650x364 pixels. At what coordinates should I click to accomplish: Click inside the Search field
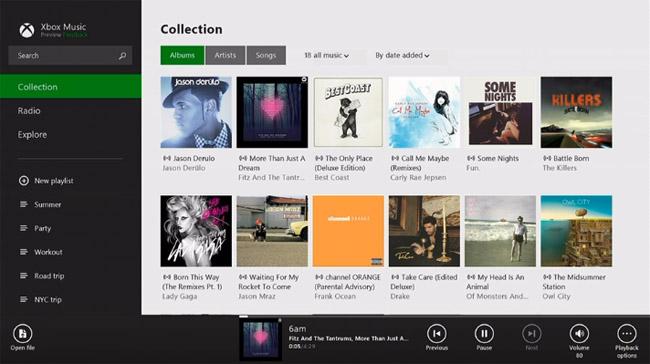pyautogui.click(x=70, y=56)
